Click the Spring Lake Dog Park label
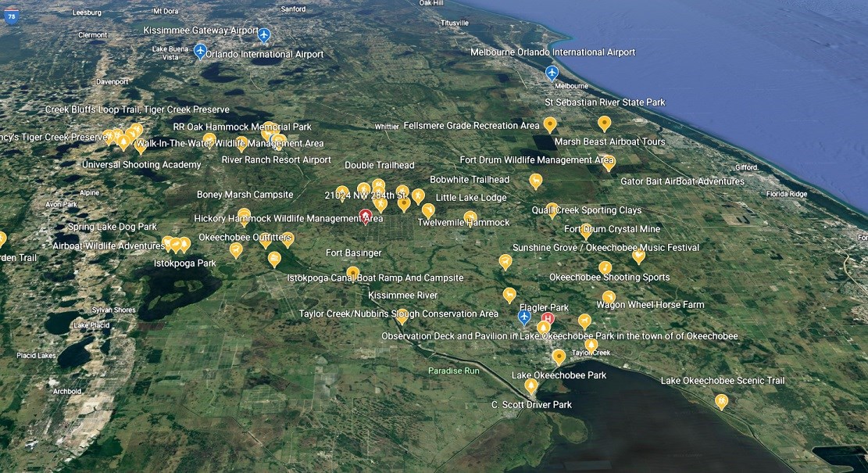This screenshot has width=868, height=473. 113,227
